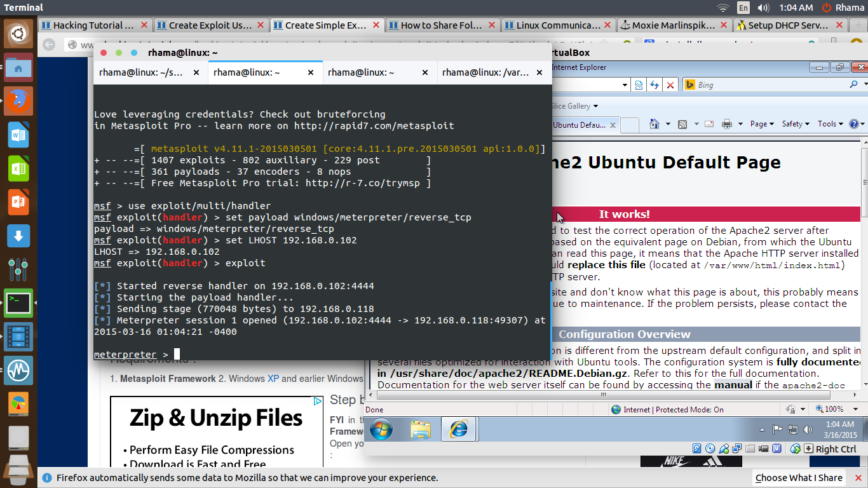Open Windows Explorer from the VM taskbar

[x=420, y=430]
